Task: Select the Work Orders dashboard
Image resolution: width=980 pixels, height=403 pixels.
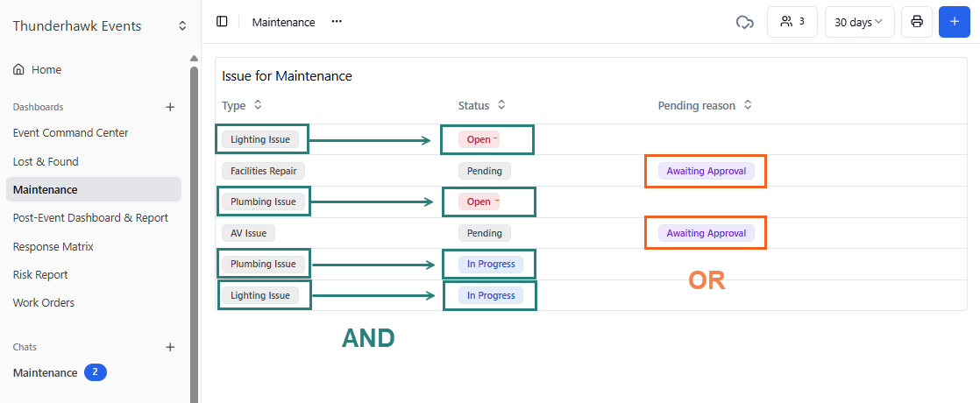Action: point(44,303)
